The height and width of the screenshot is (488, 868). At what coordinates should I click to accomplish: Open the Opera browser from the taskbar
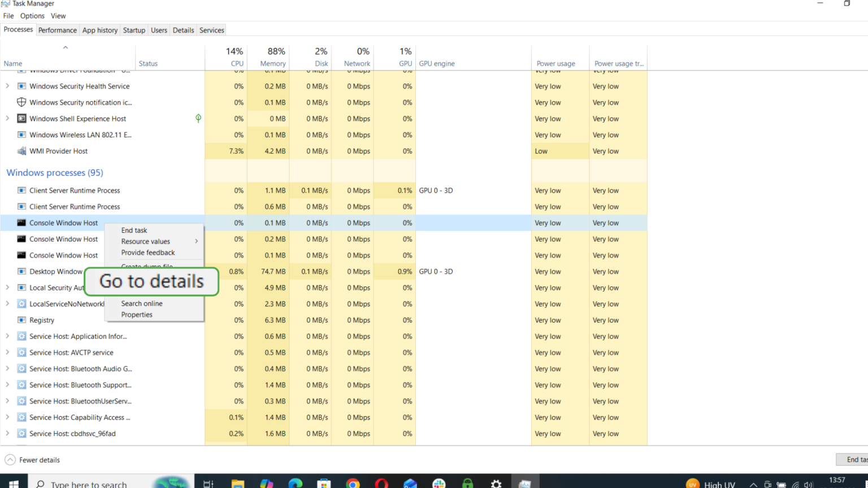pos(381,483)
